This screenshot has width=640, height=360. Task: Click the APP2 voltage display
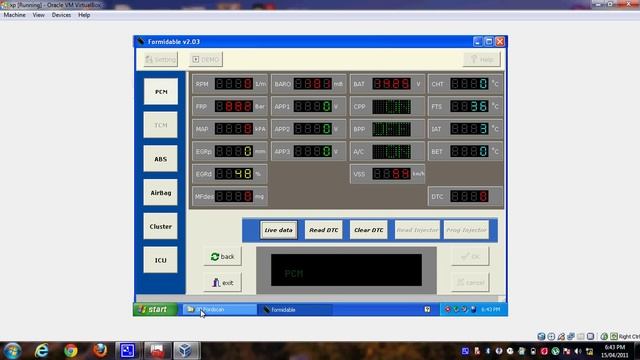pos(313,129)
